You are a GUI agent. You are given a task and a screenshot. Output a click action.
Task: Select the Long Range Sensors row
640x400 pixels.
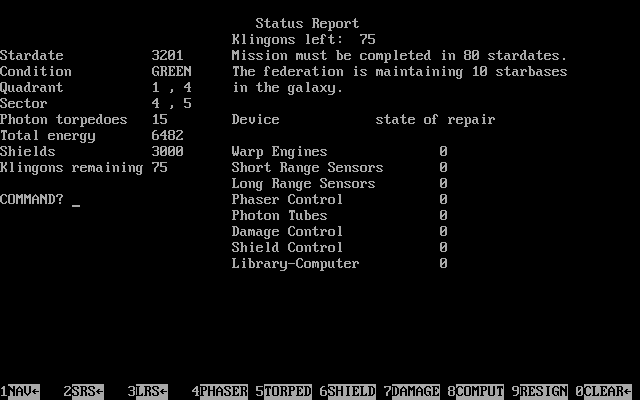pyautogui.click(x=340, y=184)
